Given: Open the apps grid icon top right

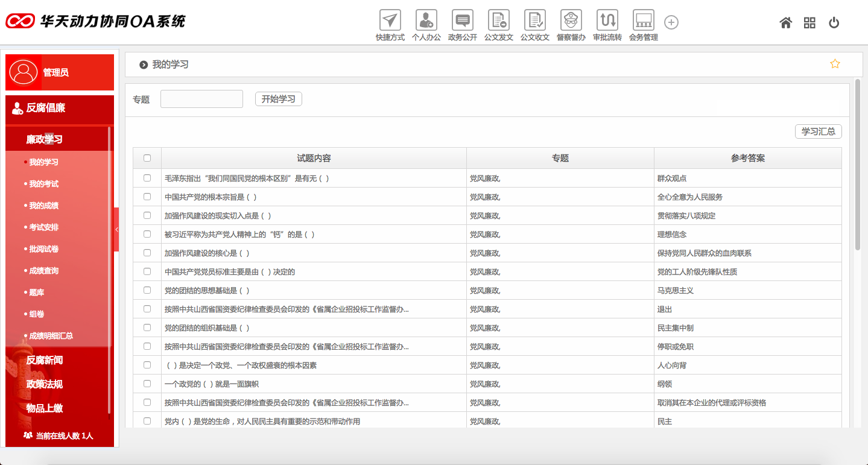Looking at the screenshot, I should click(x=809, y=22).
